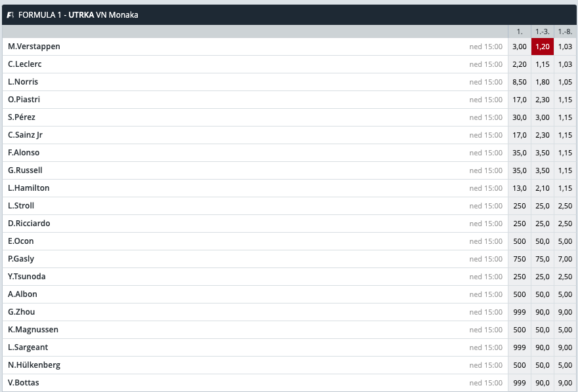
Task: Pick Hamilton top-3 odds 2,10
Action: [x=542, y=188]
